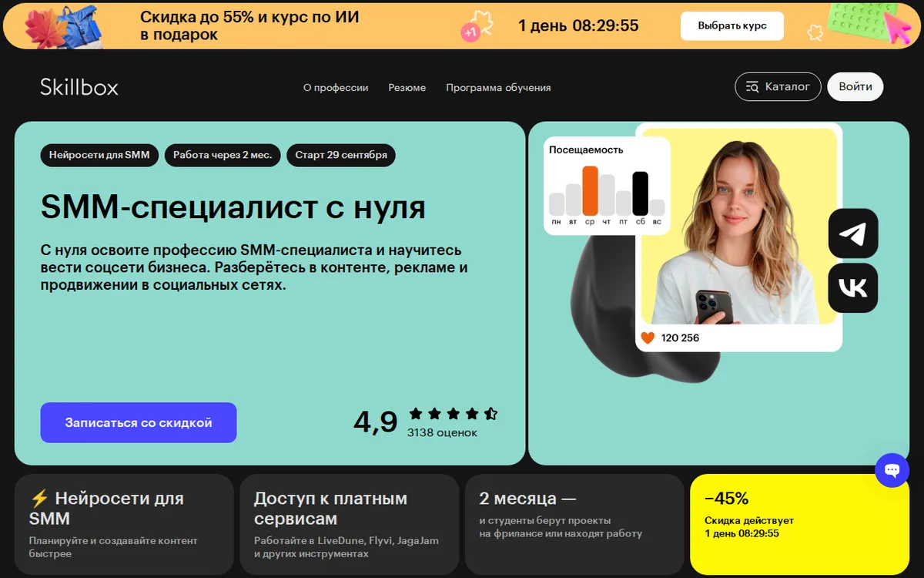
Task: Click the rating stars row
Action: pos(453,414)
